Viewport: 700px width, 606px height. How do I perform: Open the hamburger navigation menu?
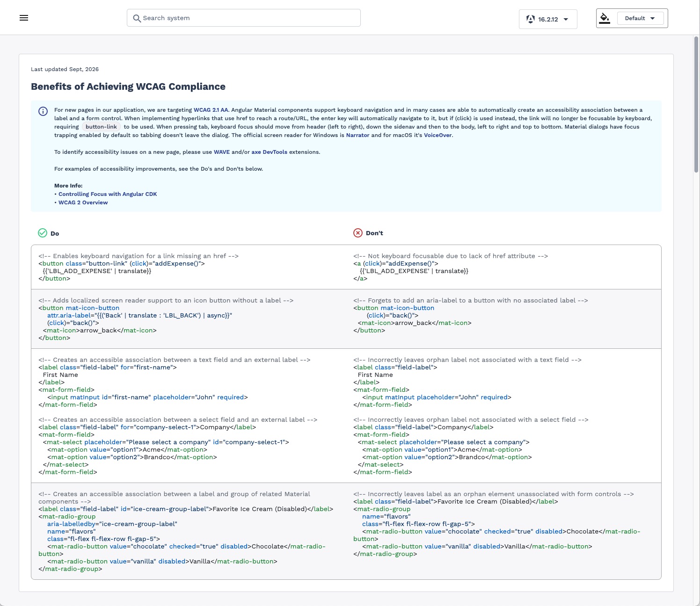click(24, 18)
